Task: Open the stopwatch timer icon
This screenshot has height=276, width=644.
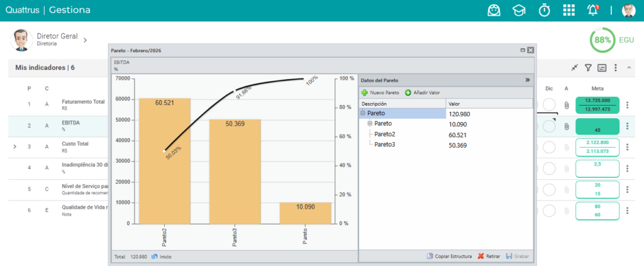Action: (544, 10)
